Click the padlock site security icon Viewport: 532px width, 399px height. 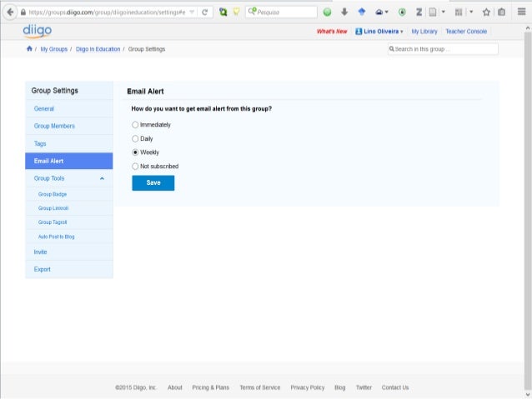(23, 12)
